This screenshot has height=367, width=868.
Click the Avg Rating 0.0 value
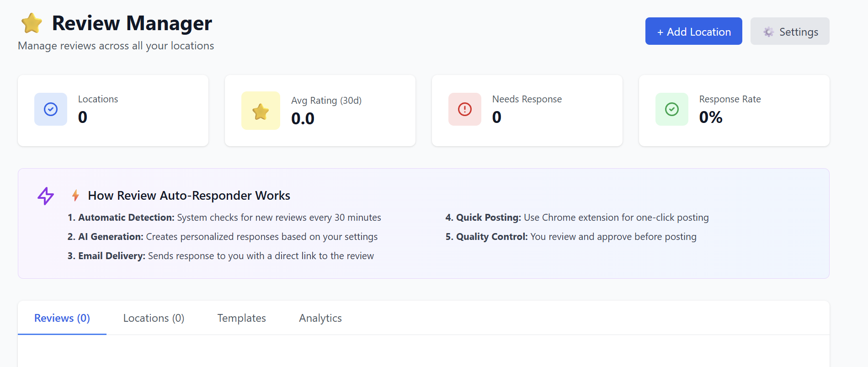pyautogui.click(x=303, y=119)
